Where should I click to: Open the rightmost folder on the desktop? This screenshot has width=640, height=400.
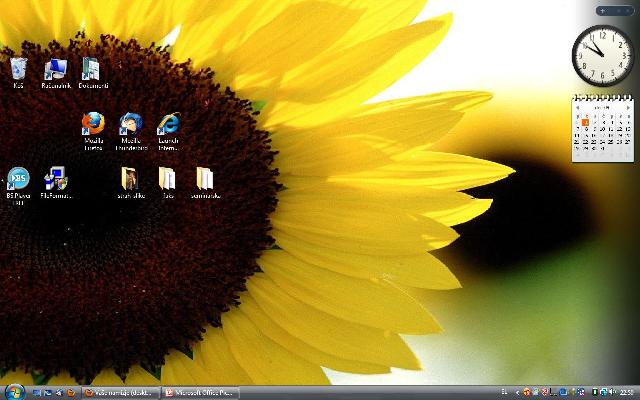[x=205, y=179]
